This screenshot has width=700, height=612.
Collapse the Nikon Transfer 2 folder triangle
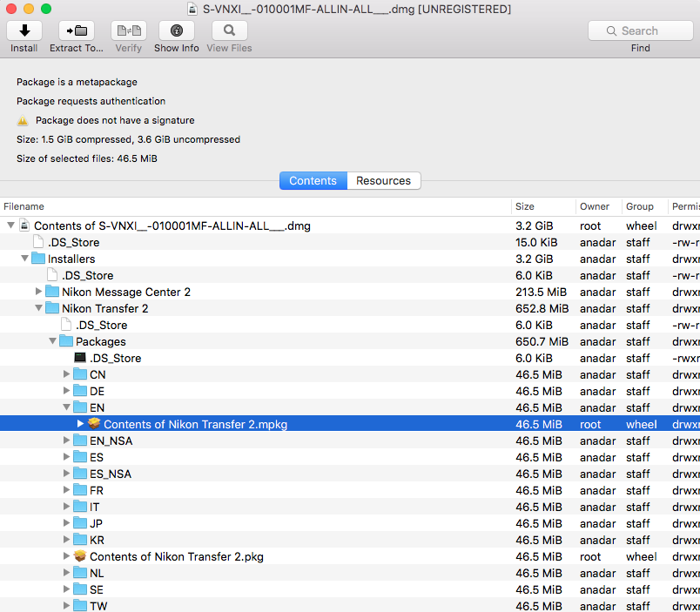click(x=39, y=308)
